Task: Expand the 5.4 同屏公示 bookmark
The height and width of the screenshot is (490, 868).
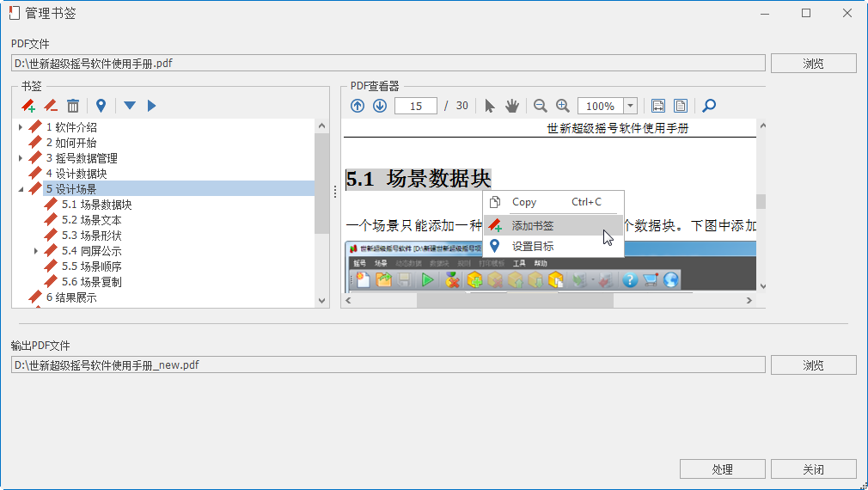Action: tap(36, 251)
